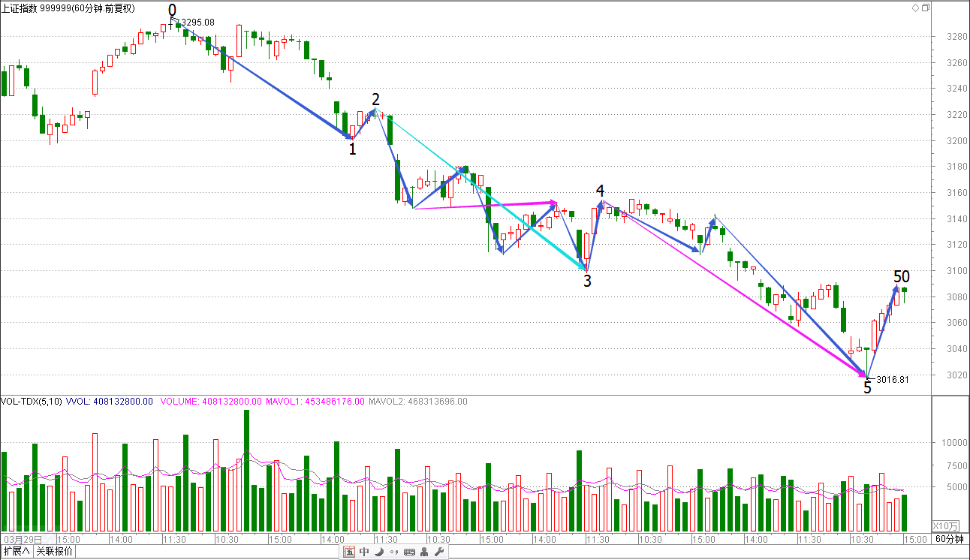Click the overlapping windows restore icon
Viewport: 970px width, 560px height.
point(925,8)
